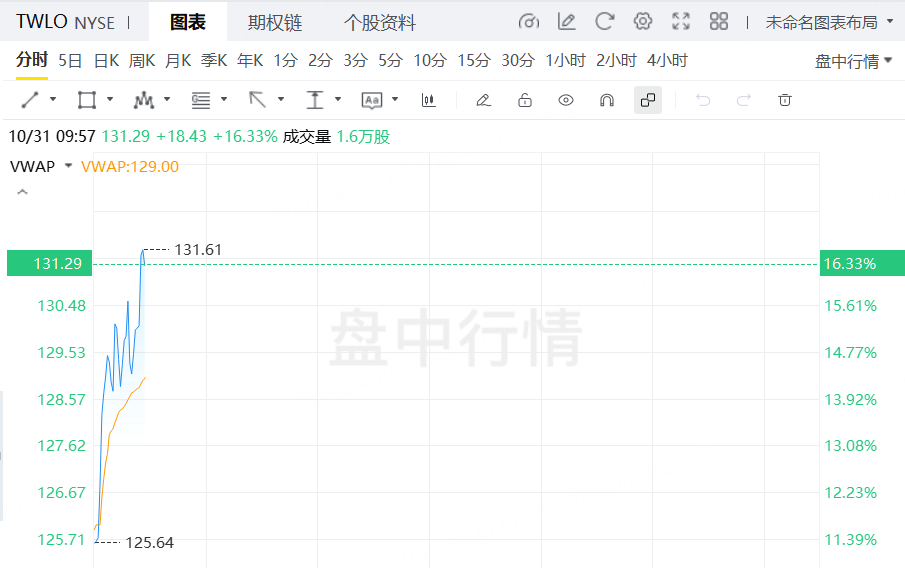Screen dimensions: 905x568
Task: Toggle drawings visibility eye icon
Action: [566, 100]
